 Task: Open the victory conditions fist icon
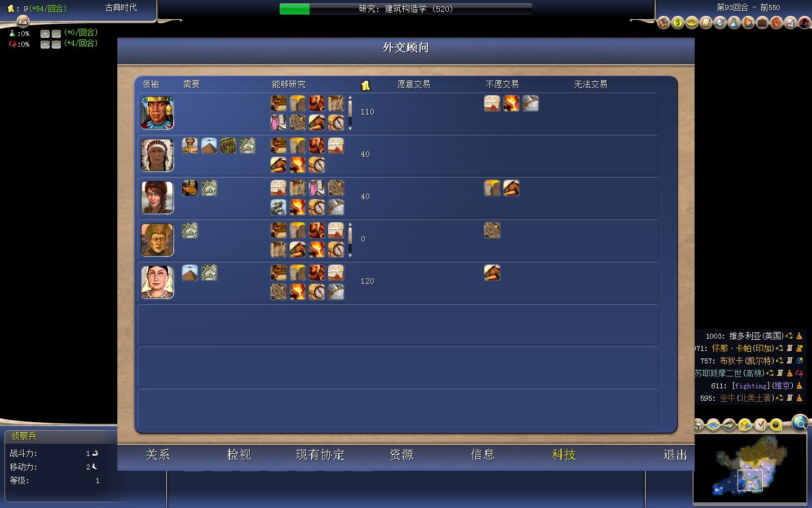pyautogui.click(x=776, y=23)
